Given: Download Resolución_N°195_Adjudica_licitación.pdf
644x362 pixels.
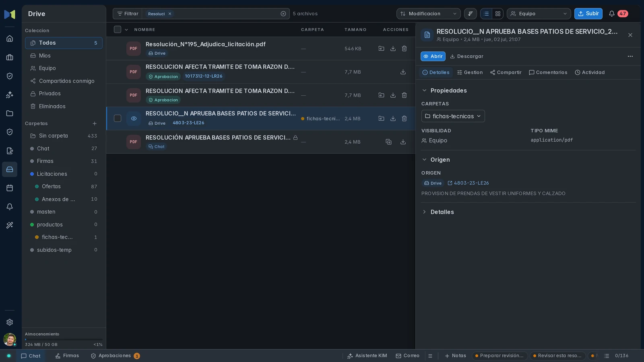Looking at the screenshot, I should (393, 49).
